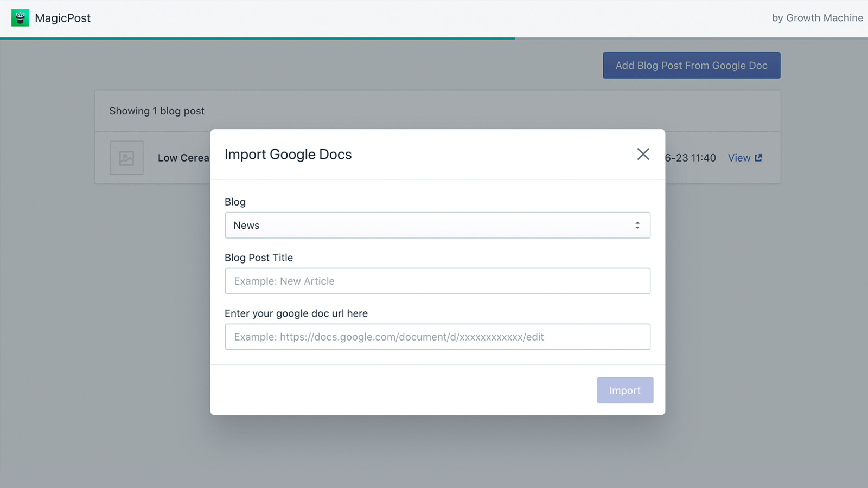
Task: Click the MagicPost logo icon
Action: point(20,18)
